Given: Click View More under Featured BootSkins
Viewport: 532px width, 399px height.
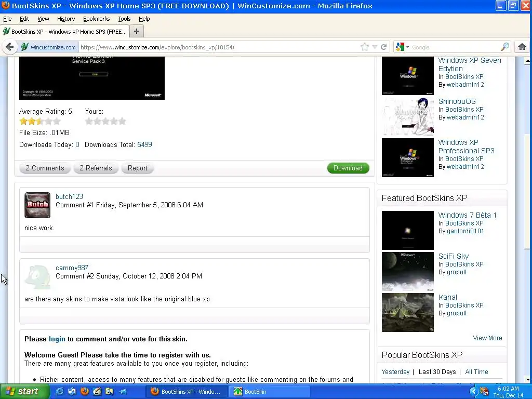Looking at the screenshot, I should tap(487, 338).
